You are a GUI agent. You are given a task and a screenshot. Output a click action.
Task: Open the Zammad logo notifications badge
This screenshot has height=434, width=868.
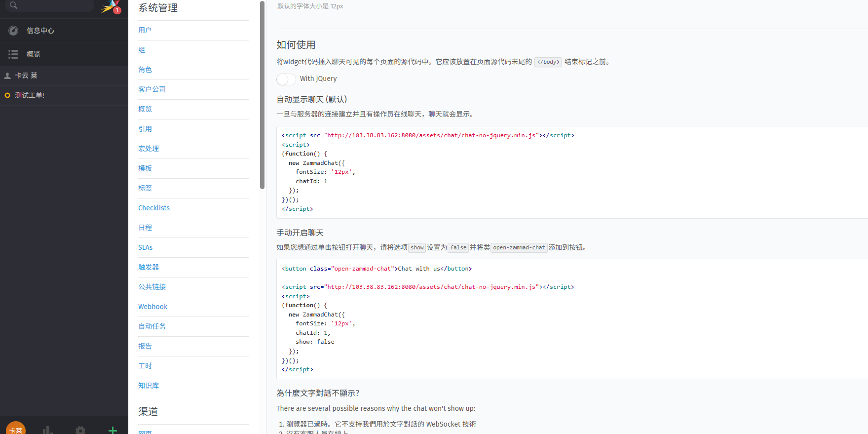(117, 10)
